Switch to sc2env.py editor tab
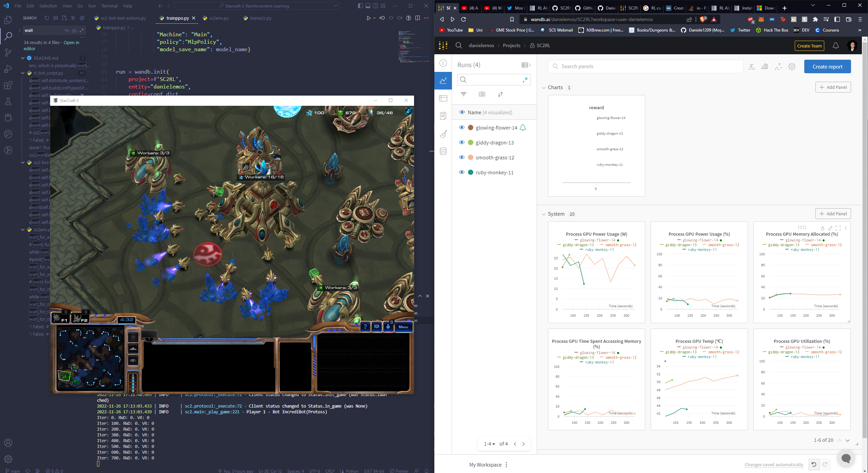 219,18
